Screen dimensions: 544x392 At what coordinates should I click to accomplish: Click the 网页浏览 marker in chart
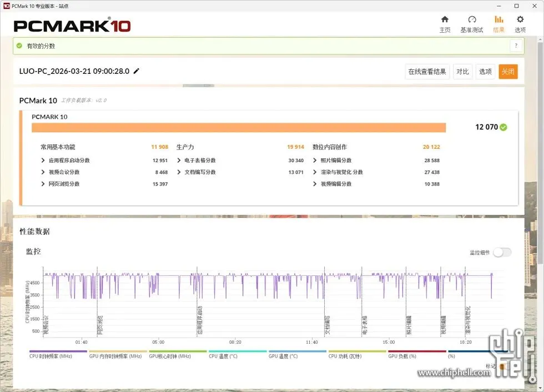pos(100,325)
